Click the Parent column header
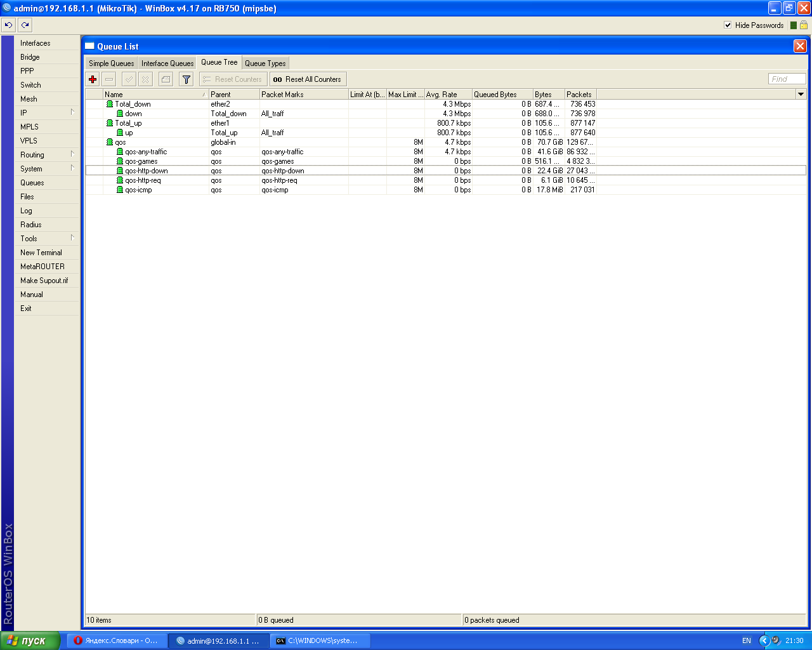Screen dimensions: 812x650 235,95
